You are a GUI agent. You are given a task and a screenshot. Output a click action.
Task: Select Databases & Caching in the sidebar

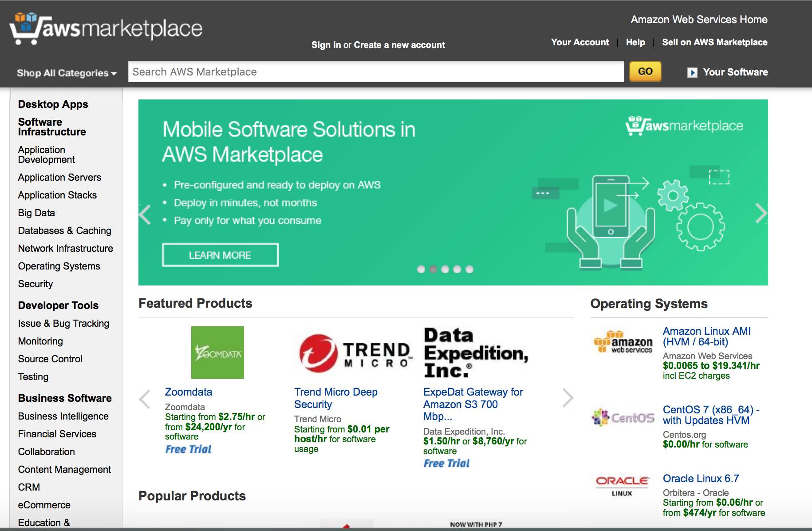pos(64,230)
